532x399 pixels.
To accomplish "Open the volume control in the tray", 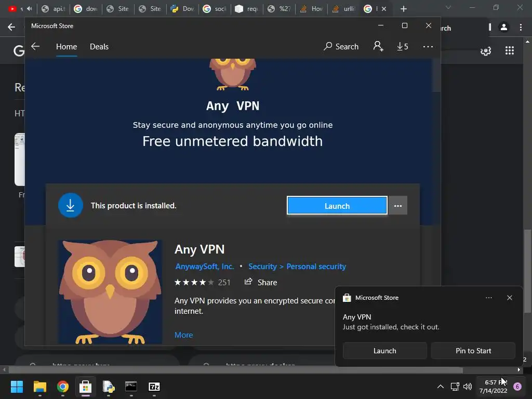I will coord(468,387).
